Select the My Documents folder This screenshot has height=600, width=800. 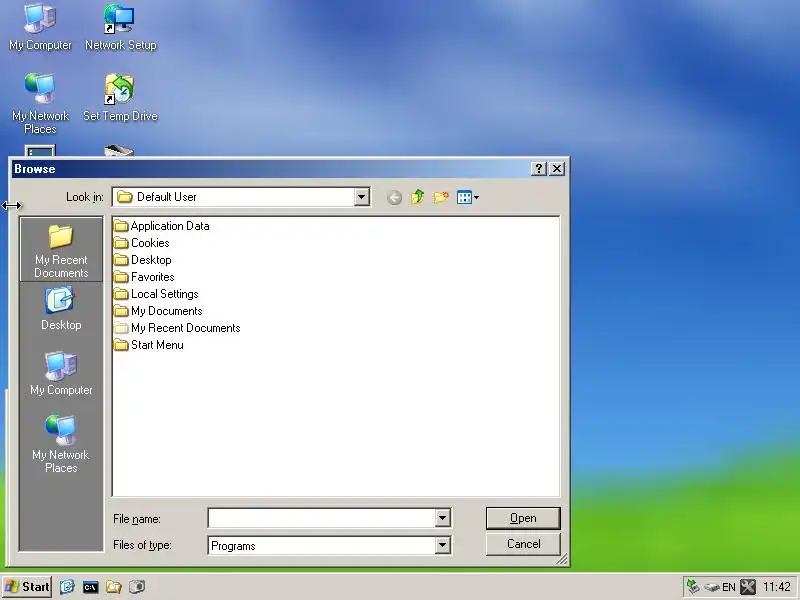[x=159, y=311]
